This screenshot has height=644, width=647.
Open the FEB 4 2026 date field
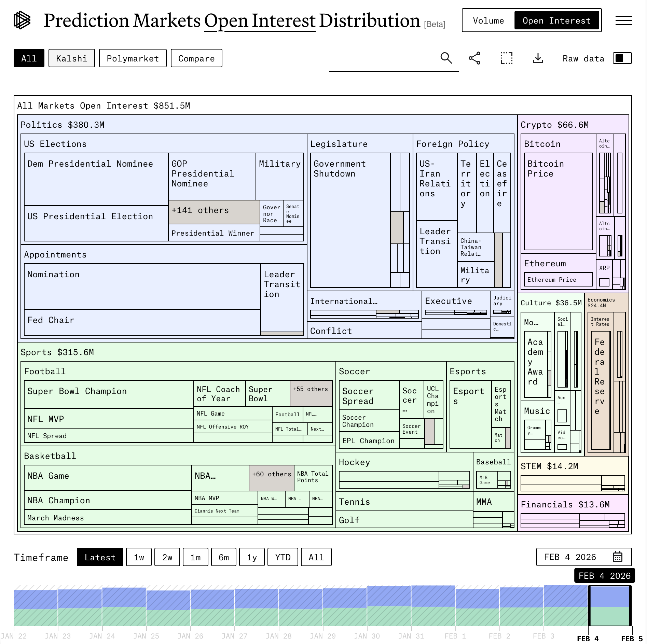click(x=584, y=557)
